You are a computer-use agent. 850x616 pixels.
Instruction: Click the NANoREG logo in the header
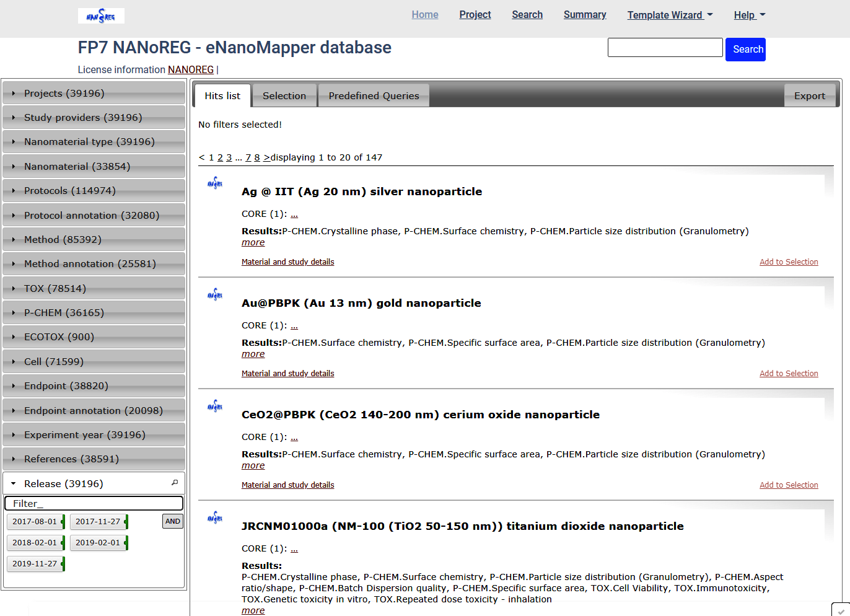[x=101, y=16]
